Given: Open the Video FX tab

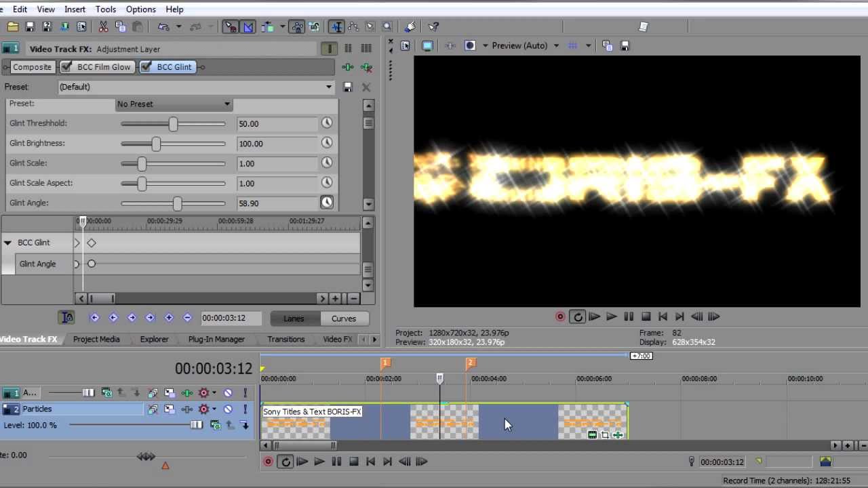Looking at the screenshot, I should (337, 339).
